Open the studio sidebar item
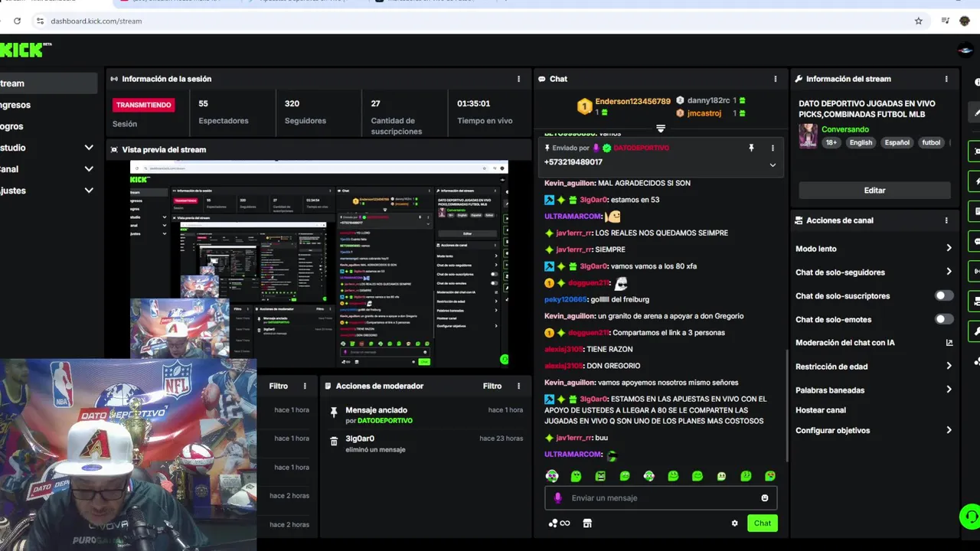The width and height of the screenshot is (980, 551). coord(48,148)
